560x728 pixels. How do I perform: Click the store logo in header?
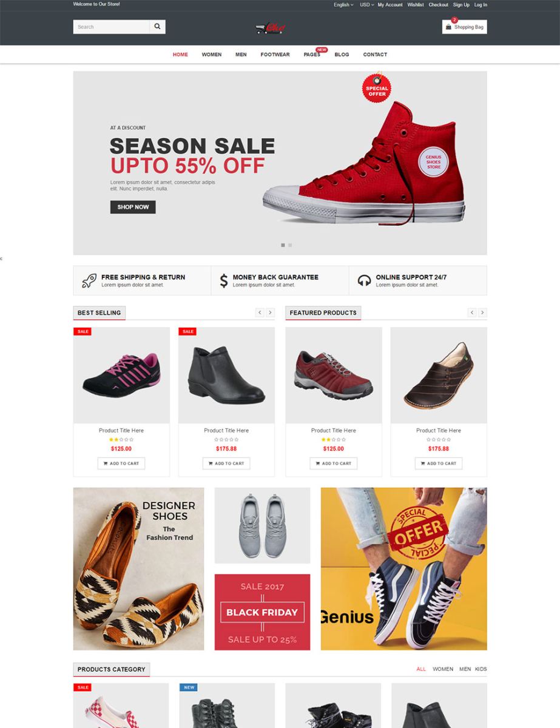pyautogui.click(x=271, y=27)
